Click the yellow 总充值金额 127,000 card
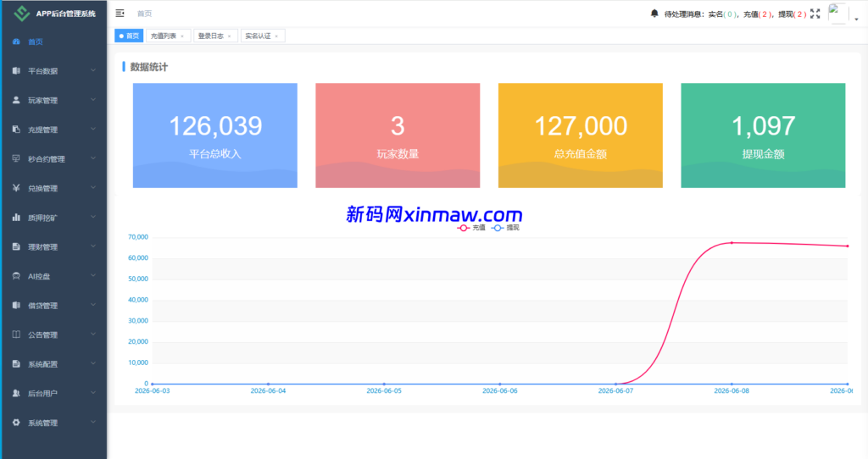 [x=580, y=135]
